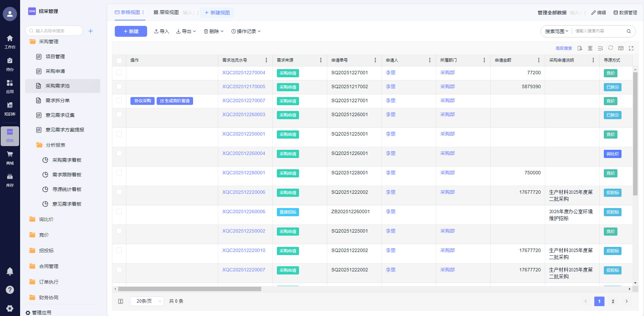Go to page 2 in pagination
644x316 pixels.
pyautogui.click(x=613, y=301)
